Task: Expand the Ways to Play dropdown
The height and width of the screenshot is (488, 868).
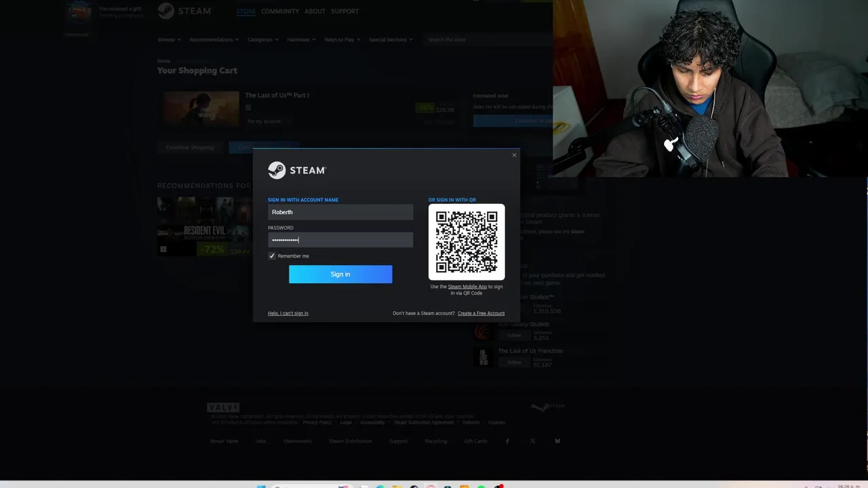Action: pyautogui.click(x=342, y=40)
